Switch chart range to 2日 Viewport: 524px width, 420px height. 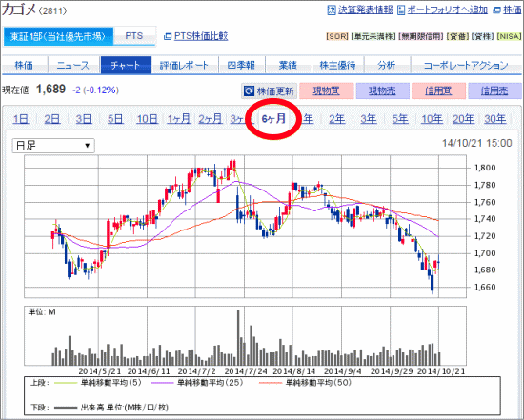coord(52,119)
